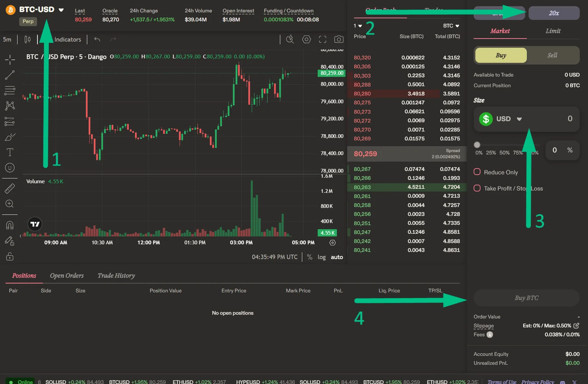The image size is (588, 384).
Task: Click the lock all drawings icon
Action: 10,256
